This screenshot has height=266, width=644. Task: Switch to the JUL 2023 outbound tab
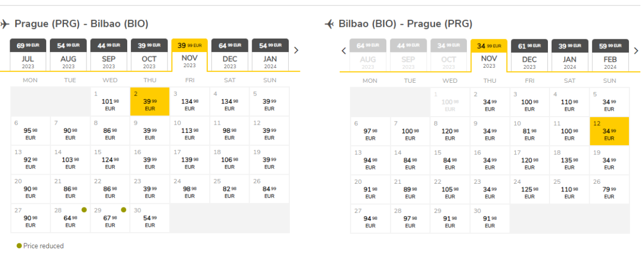(28, 55)
